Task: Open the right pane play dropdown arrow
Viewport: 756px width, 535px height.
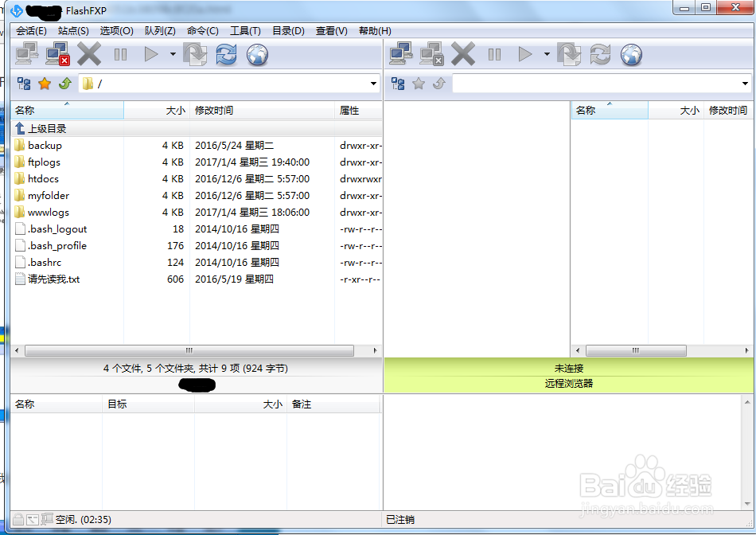Action: (x=547, y=54)
